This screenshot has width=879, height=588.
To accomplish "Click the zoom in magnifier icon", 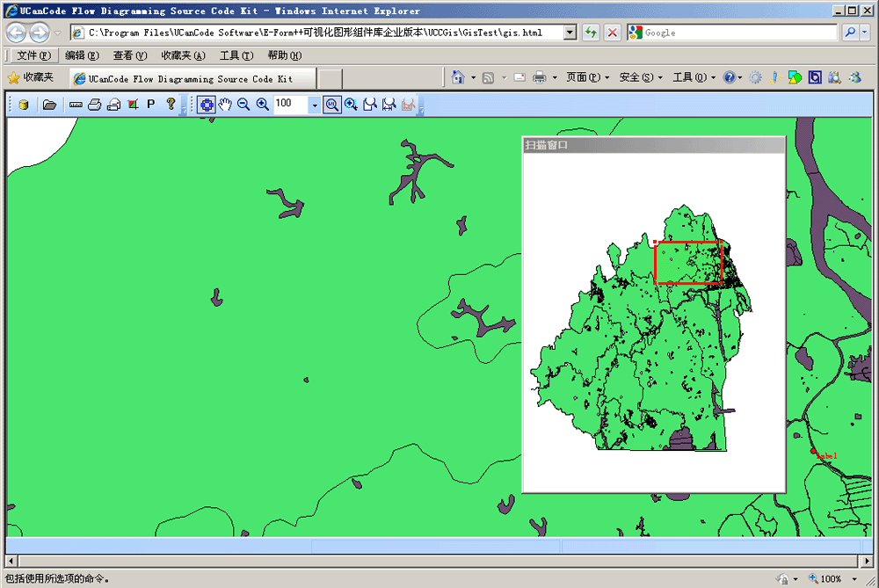I will [262, 105].
